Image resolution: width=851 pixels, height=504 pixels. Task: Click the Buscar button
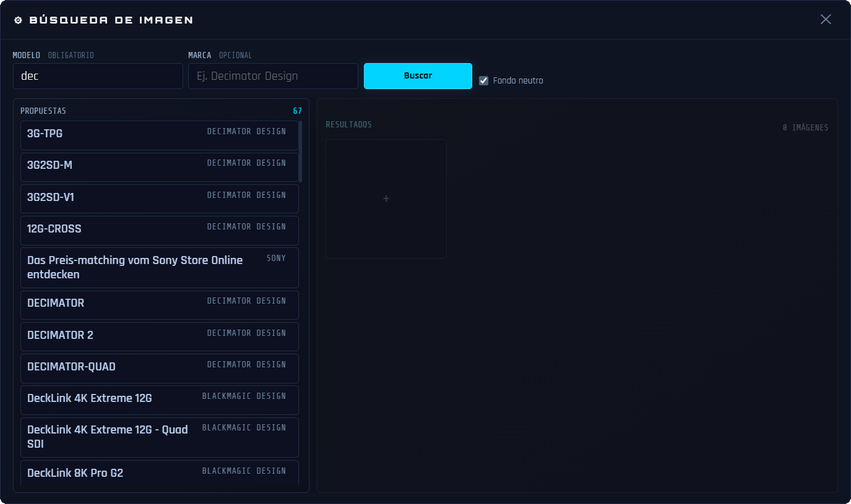click(418, 76)
